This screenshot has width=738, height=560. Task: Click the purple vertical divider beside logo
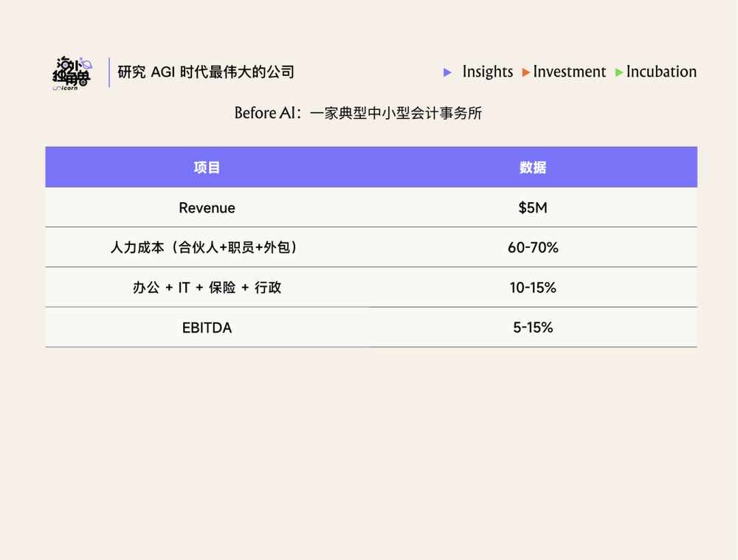[x=109, y=72]
